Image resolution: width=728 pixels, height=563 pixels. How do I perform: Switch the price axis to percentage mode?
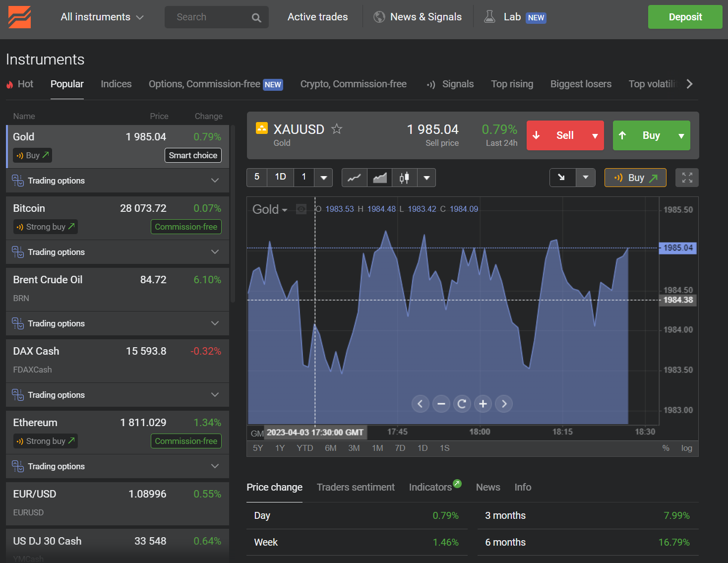point(666,448)
